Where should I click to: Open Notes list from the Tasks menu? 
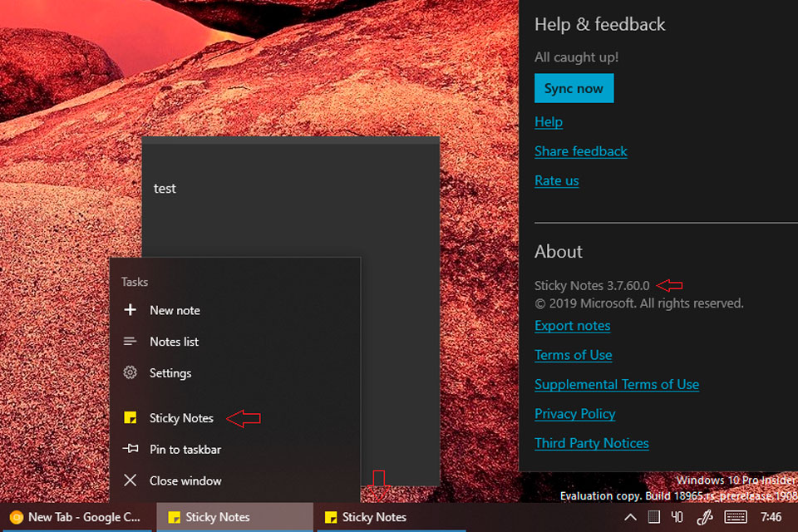pos(235,342)
